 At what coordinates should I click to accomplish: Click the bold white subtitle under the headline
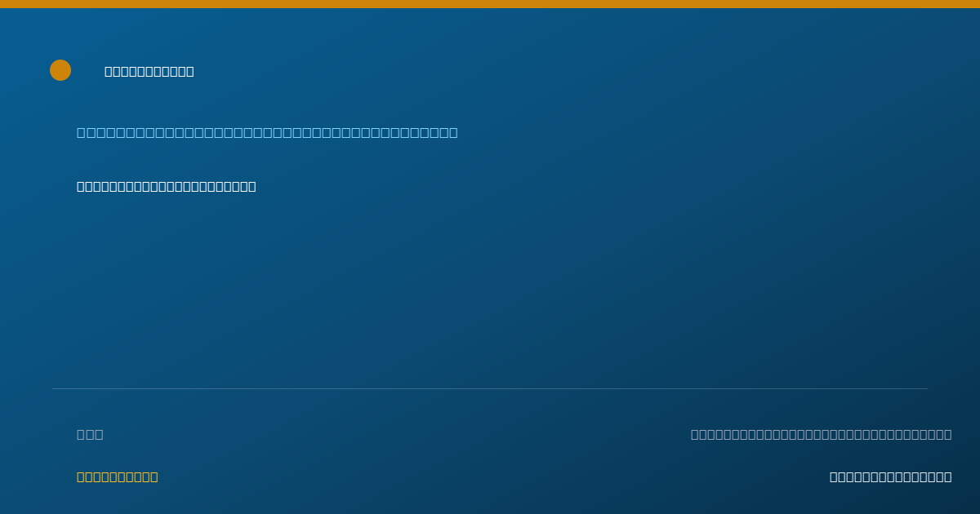coord(167,186)
